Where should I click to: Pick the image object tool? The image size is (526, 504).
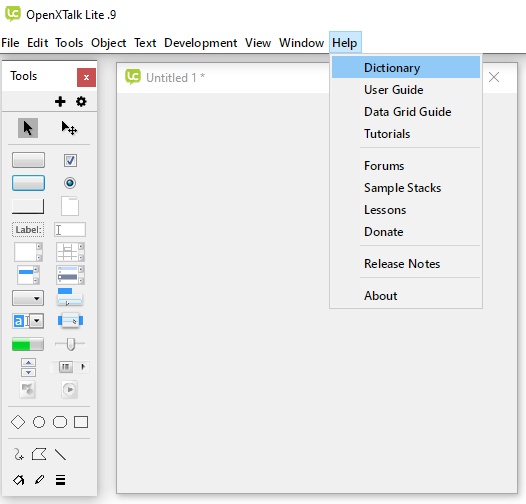(x=28, y=390)
